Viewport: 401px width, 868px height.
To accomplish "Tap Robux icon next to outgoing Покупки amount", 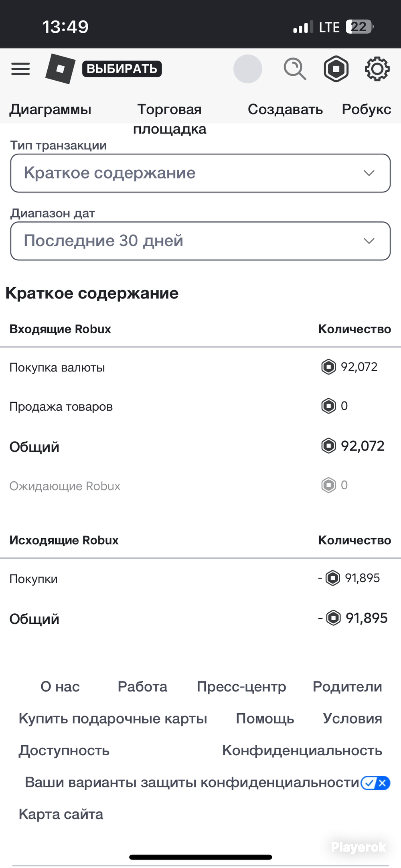I will tap(333, 578).
